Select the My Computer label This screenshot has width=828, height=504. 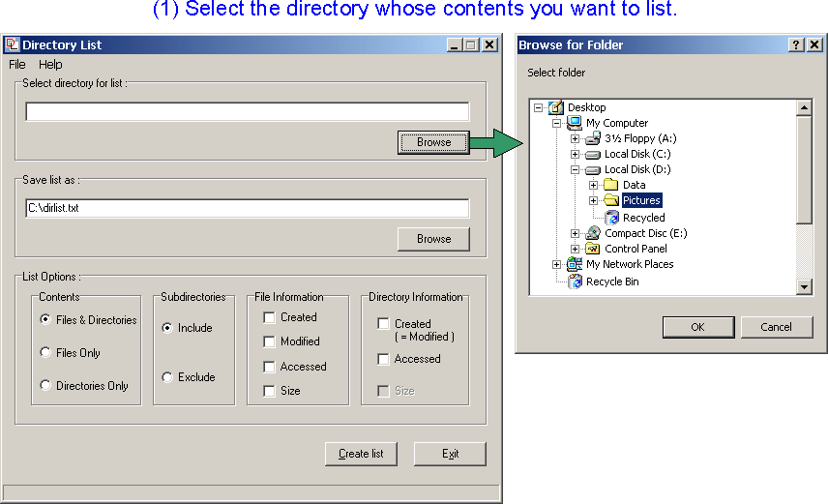(x=617, y=123)
